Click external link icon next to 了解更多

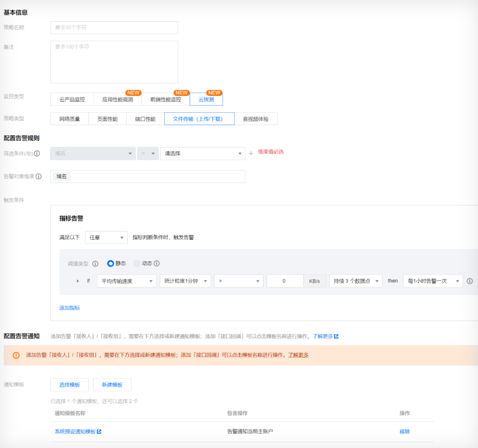[336, 337]
